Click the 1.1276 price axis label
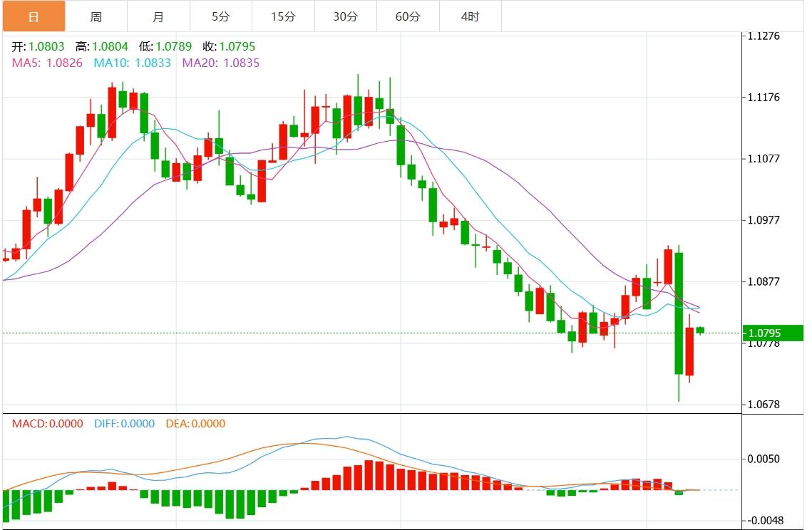The image size is (812, 530). coord(763,36)
